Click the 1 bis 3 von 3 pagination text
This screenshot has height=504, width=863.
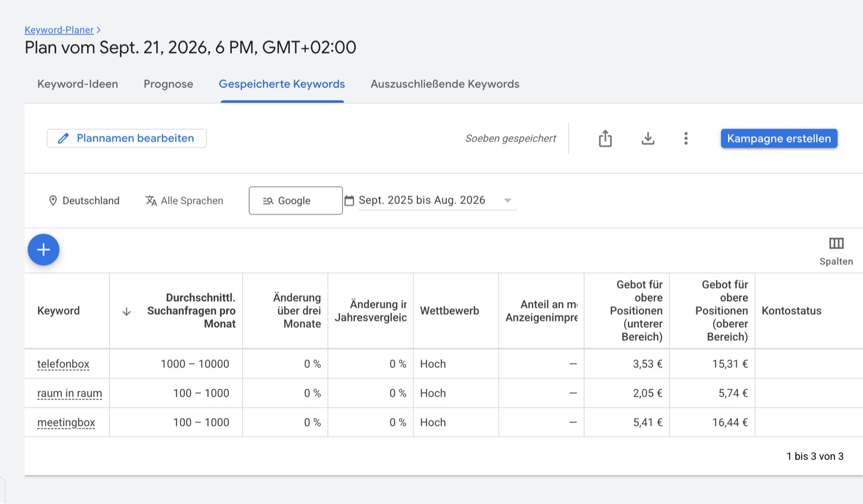815,457
